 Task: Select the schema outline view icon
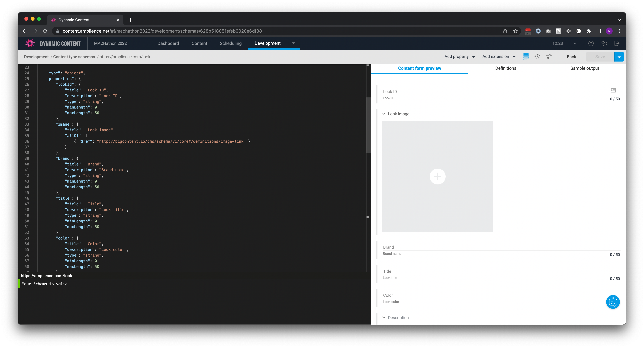click(526, 57)
